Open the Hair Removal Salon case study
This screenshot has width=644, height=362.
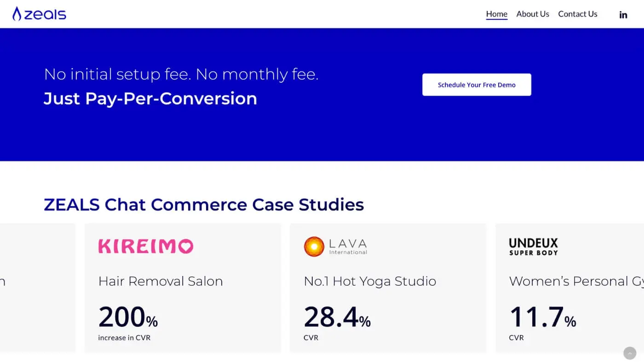pyautogui.click(x=160, y=281)
